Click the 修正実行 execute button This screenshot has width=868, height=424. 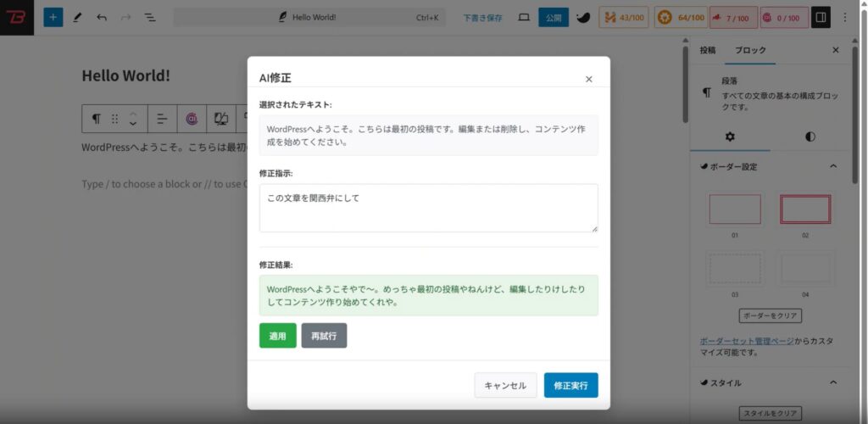[x=570, y=385]
